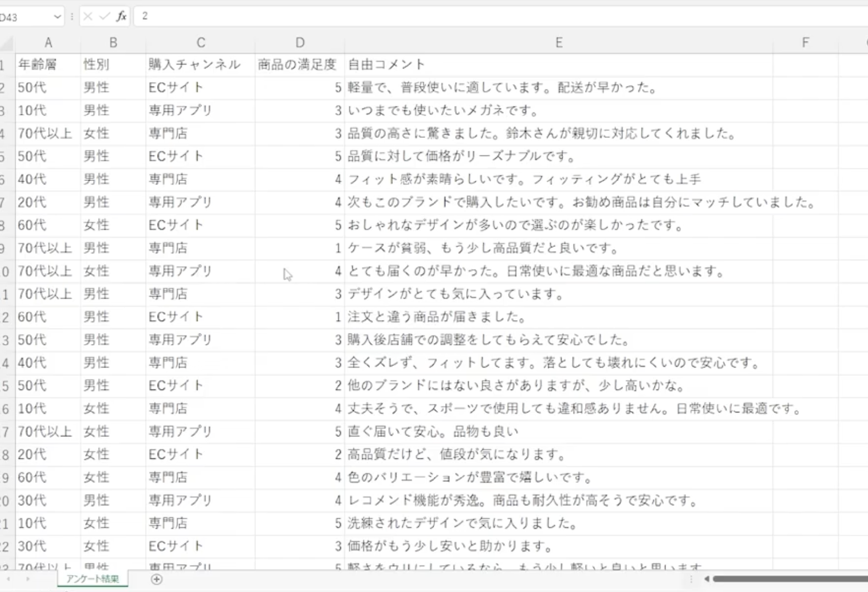Click previous sheet navigation arrow
Viewport: 868px width, 592px height.
point(9,579)
